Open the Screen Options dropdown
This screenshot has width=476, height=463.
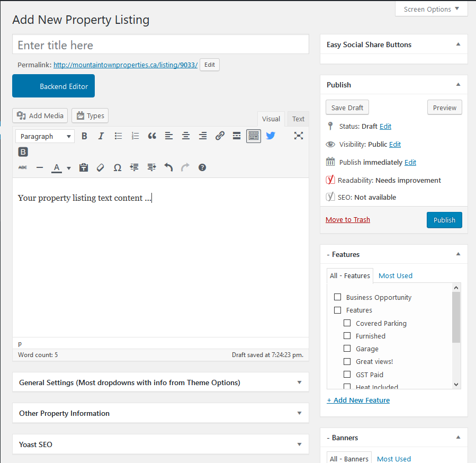pos(432,9)
